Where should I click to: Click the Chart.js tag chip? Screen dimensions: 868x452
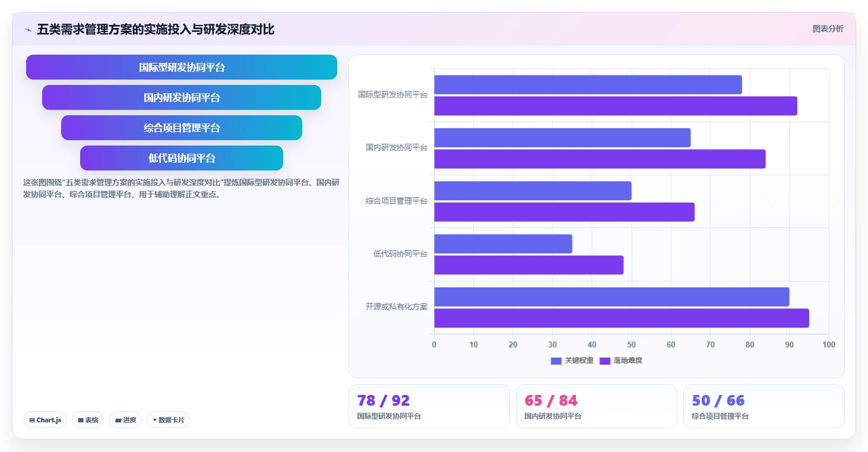tap(46, 420)
